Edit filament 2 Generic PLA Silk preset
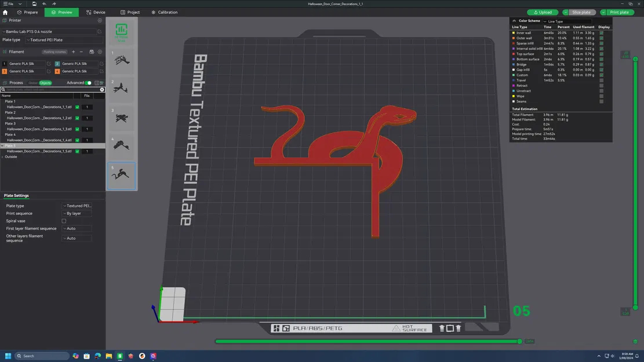 (101, 64)
